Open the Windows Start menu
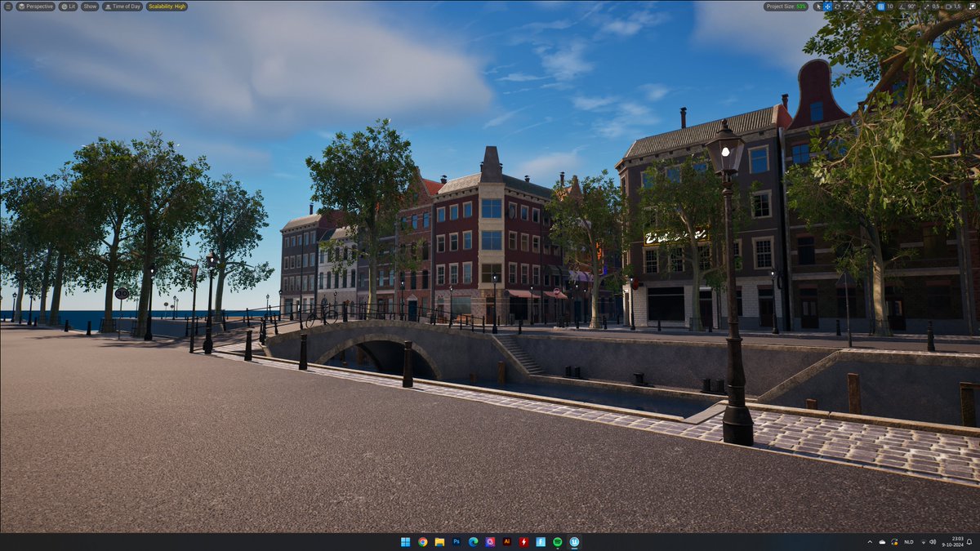The height and width of the screenshot is (551, 980). [406, 542]
